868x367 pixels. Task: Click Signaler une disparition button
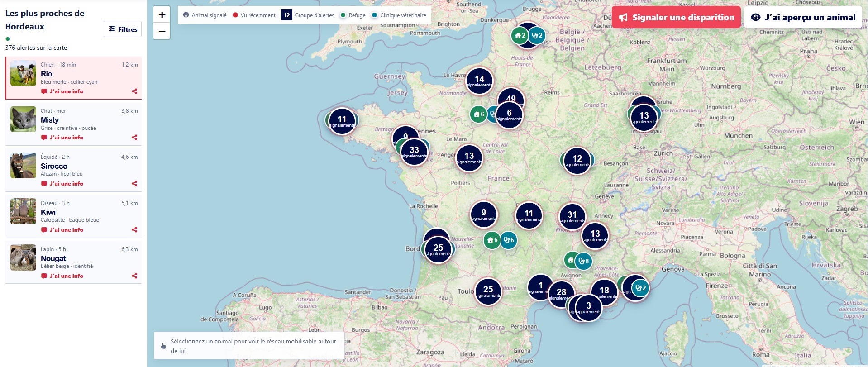[676, 17]
